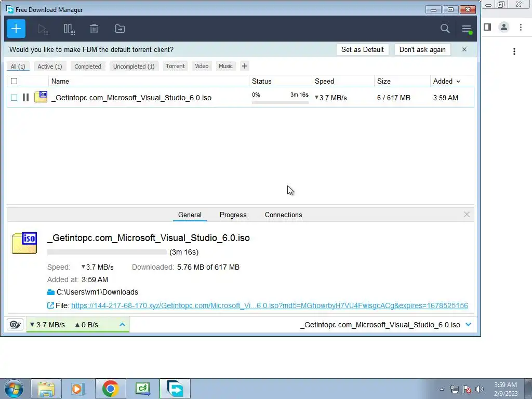Viewport: 532px width, 399px height.
Task: Click the 3:59 AM added time cell
Action: pos(445,98)
